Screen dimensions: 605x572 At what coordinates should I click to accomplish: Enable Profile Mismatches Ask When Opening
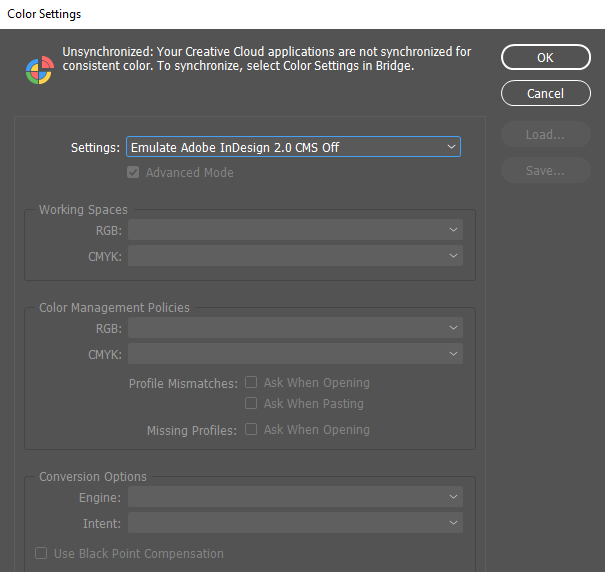[x=252, y=383]
